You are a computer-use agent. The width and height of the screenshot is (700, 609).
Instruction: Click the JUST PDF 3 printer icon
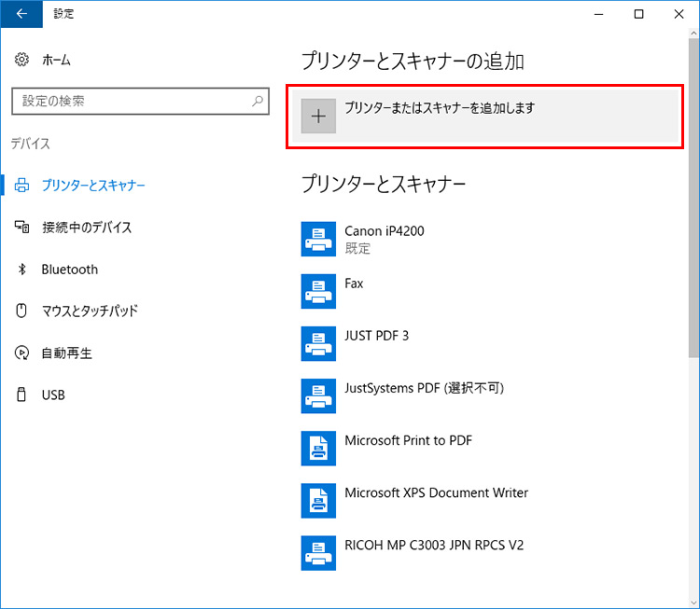tap(318, 343)
